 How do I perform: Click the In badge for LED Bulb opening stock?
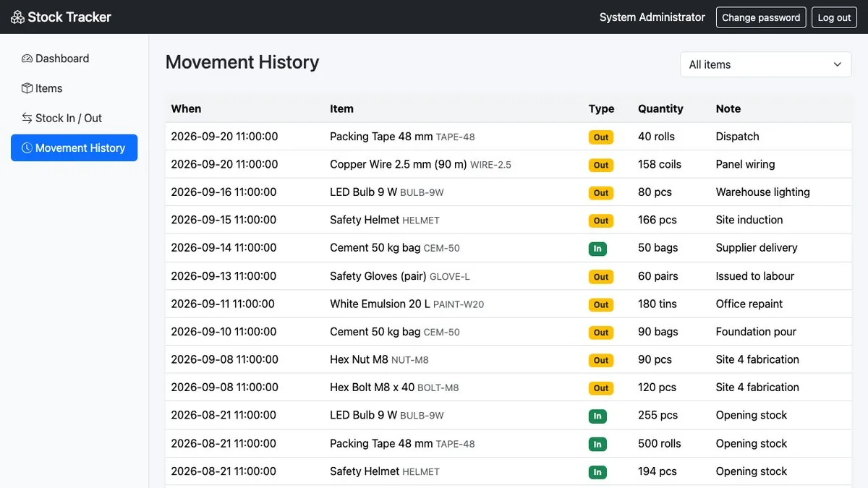[x=597, y=416]
